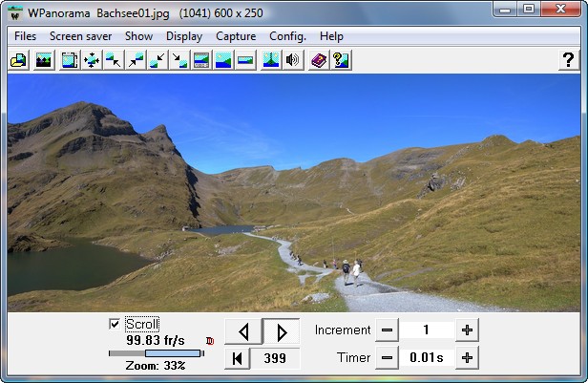Open the Files menu
This screenshot has width=588, height=383.
25,36
